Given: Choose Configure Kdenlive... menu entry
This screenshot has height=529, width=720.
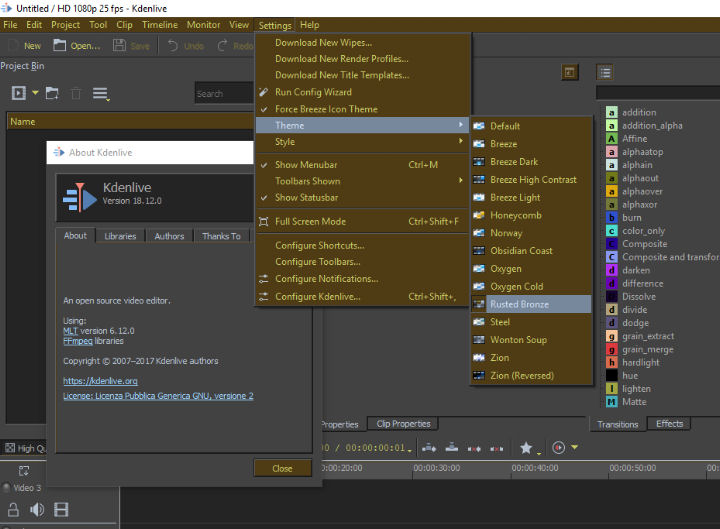Looking at the screenshot, I should point(363,297).
